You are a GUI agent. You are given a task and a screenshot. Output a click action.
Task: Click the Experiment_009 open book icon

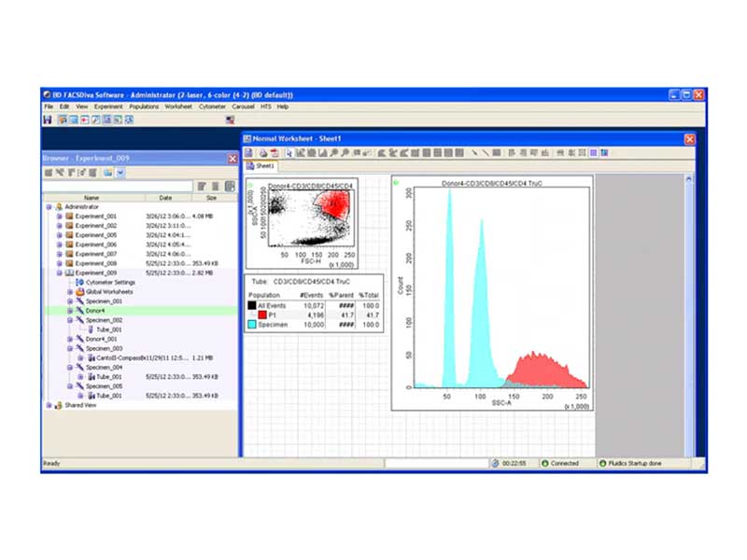pos(68,273)
